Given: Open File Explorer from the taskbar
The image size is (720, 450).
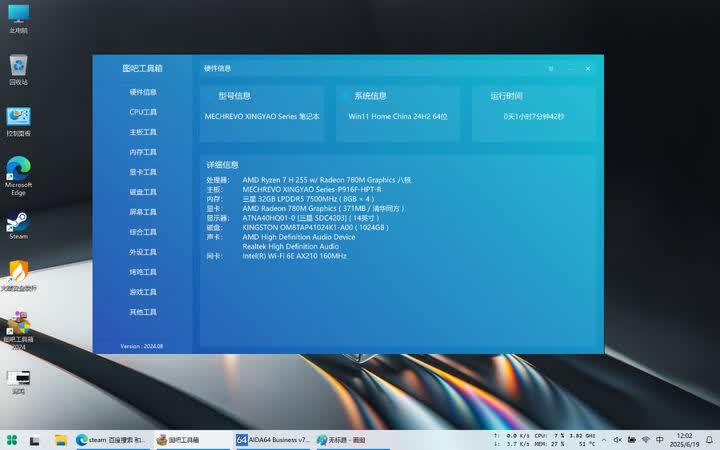Looking at the screenshot, I should click(x=61, y=440).
